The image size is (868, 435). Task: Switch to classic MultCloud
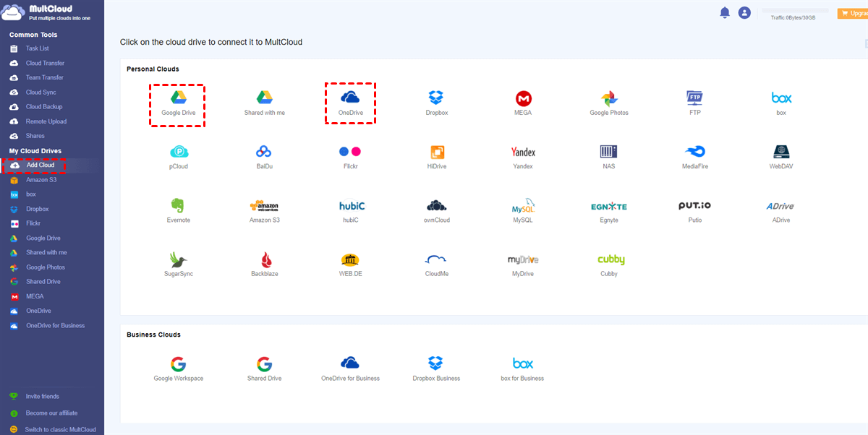(x=61, y=429)
